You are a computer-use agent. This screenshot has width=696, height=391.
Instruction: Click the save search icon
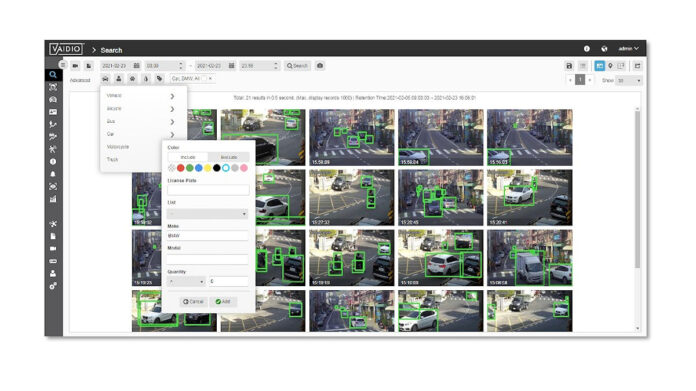[x=569, y=66]
